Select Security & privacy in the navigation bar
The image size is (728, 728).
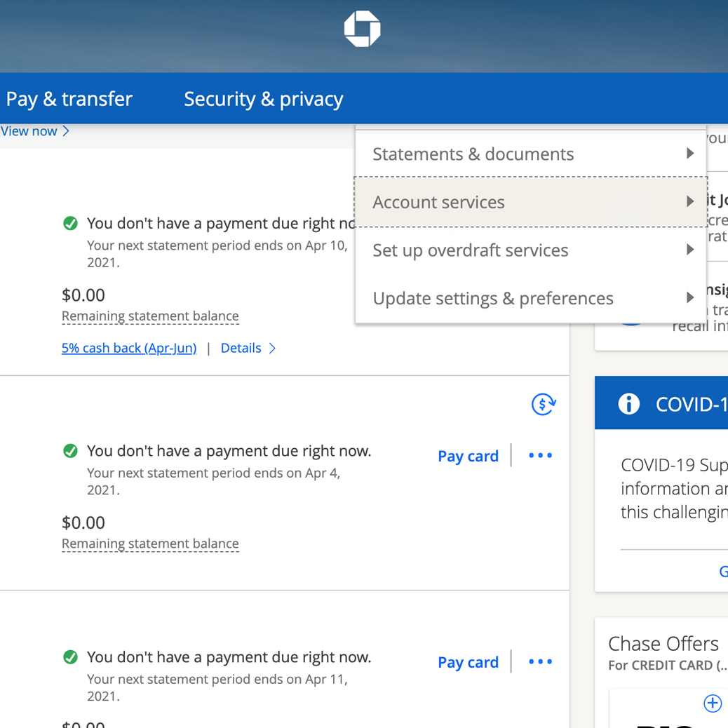pyautogui.click(x=263, y=99)
